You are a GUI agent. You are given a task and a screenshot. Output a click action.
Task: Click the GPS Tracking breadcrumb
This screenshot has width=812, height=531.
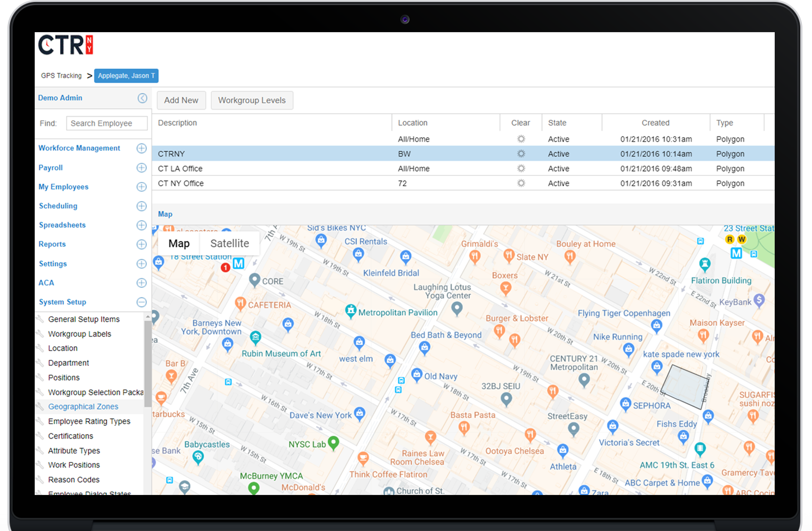point(61,76)
